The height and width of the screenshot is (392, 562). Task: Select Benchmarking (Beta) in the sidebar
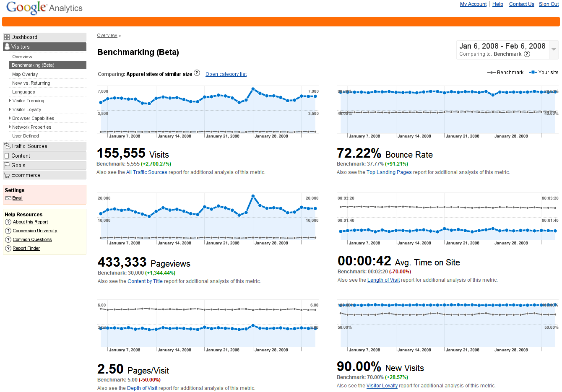(48, 65)
